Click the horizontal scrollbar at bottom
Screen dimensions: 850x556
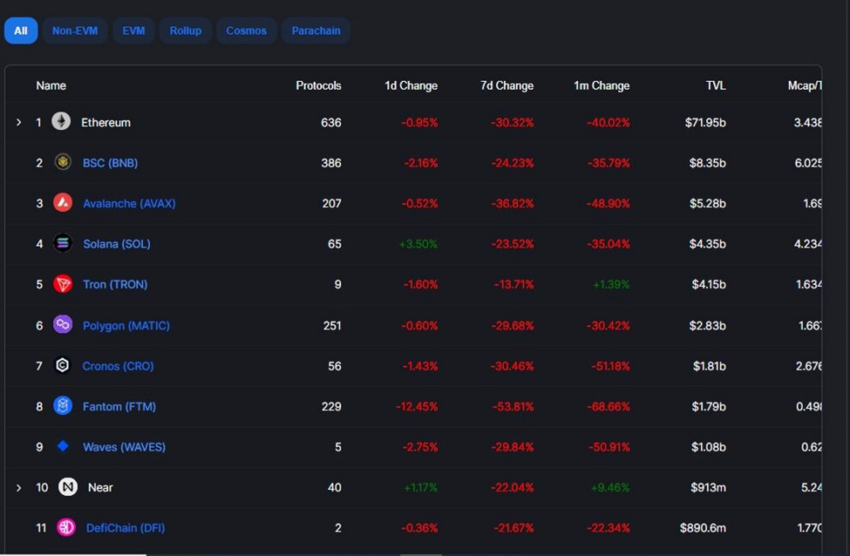pyautogui.click(x=73, y=554)
